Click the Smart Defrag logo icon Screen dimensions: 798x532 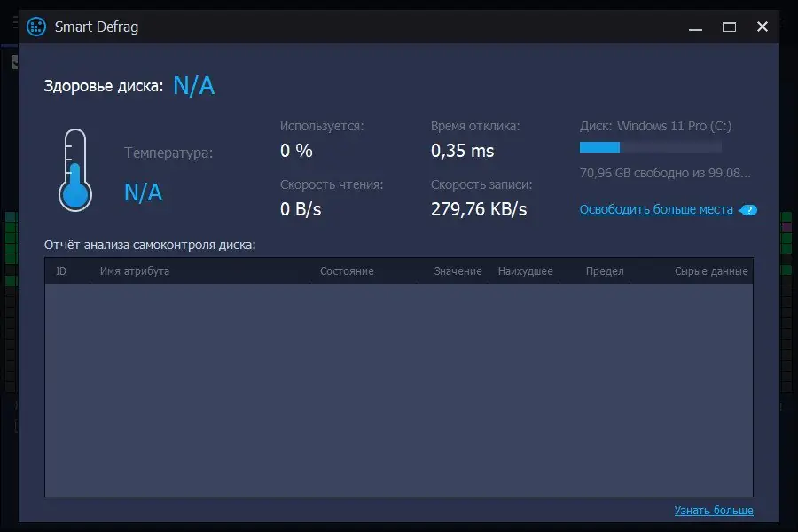(x=36, y=27)
